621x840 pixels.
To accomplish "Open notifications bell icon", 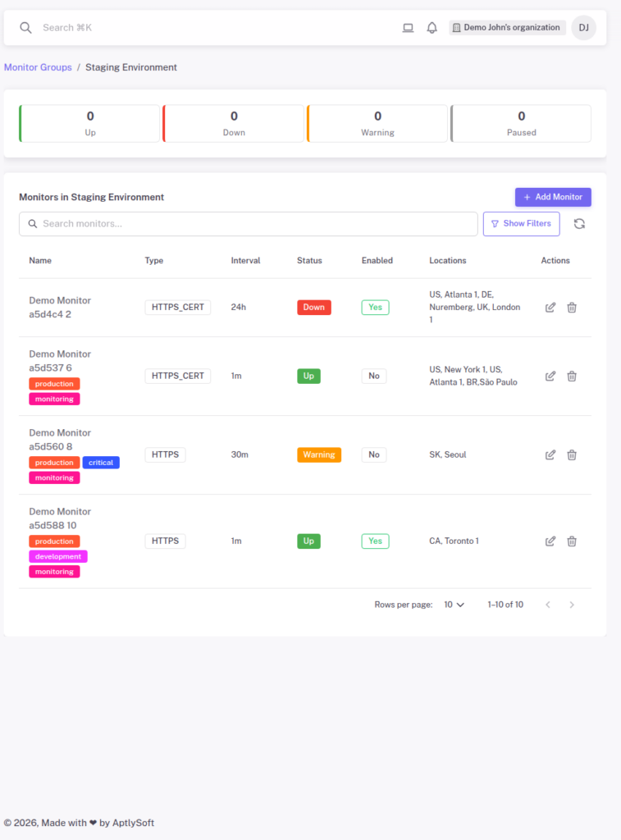I will tap(432, 27).
